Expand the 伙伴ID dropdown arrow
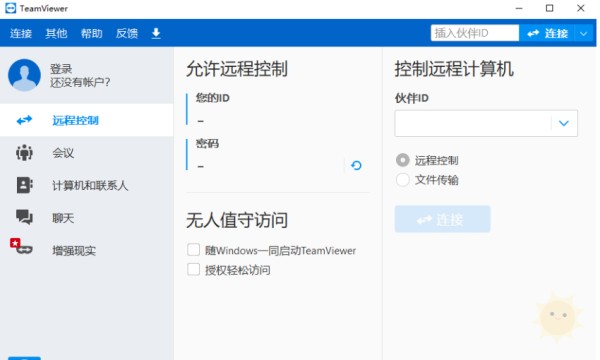 coord(564,123)
